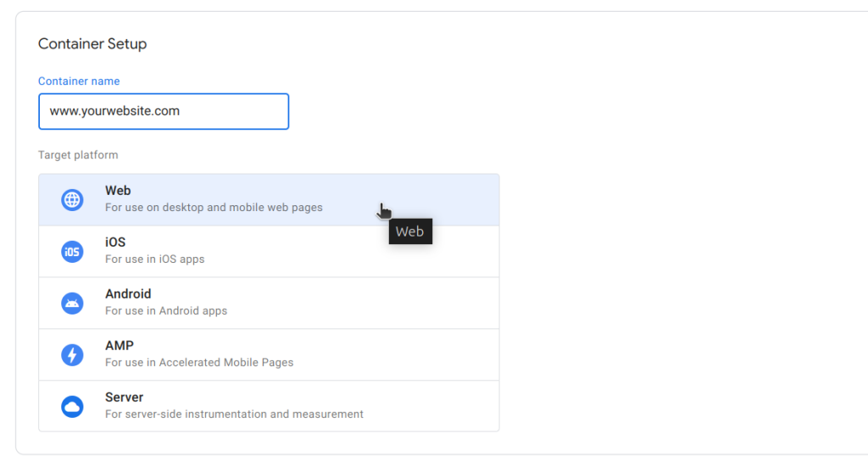Click the Container name input field

pos(164,111)
